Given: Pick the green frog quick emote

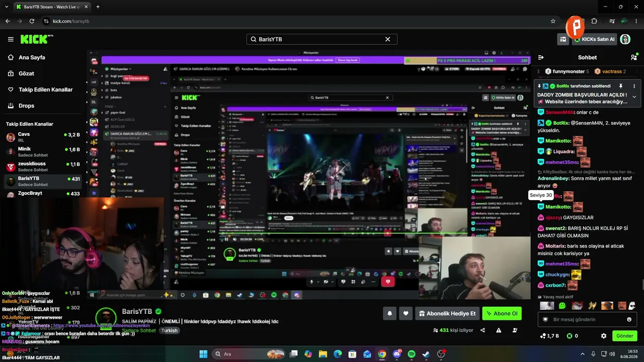Looking at the screenshot, I should point(562,306).
